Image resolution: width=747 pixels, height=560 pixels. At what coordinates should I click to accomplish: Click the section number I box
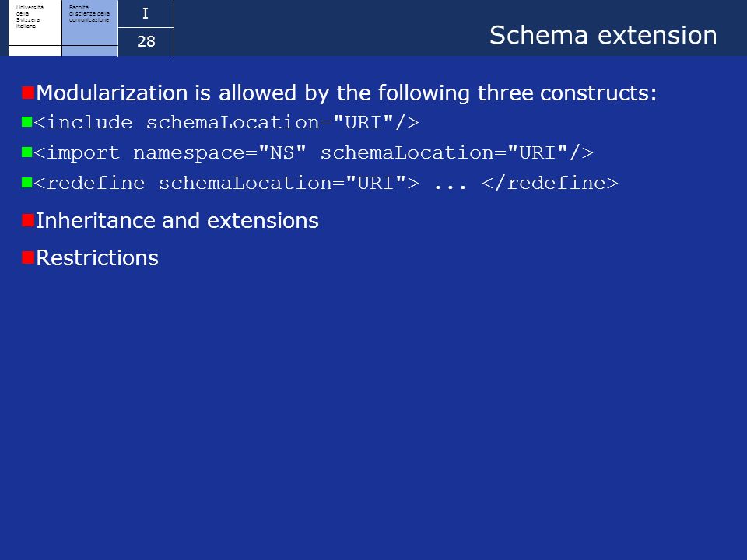(146, 13)
